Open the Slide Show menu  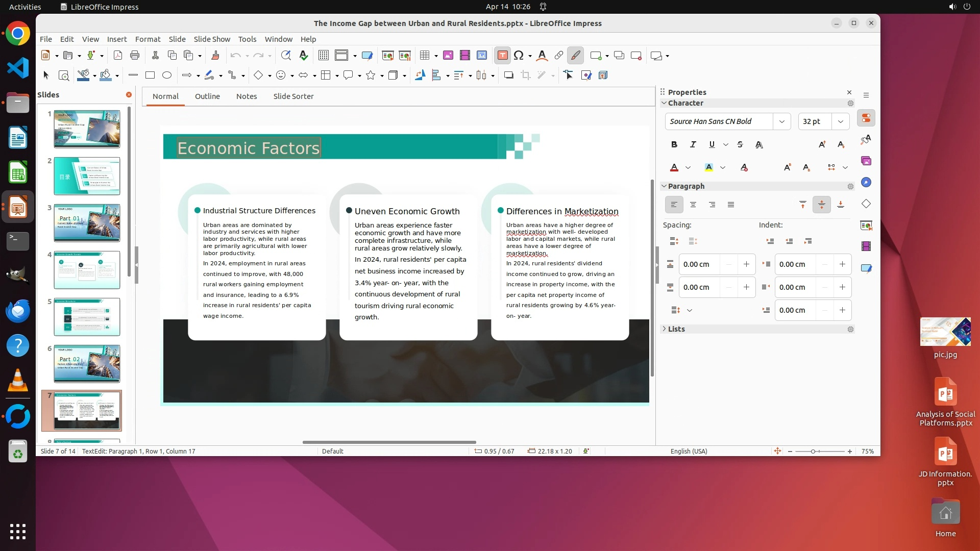212,39
